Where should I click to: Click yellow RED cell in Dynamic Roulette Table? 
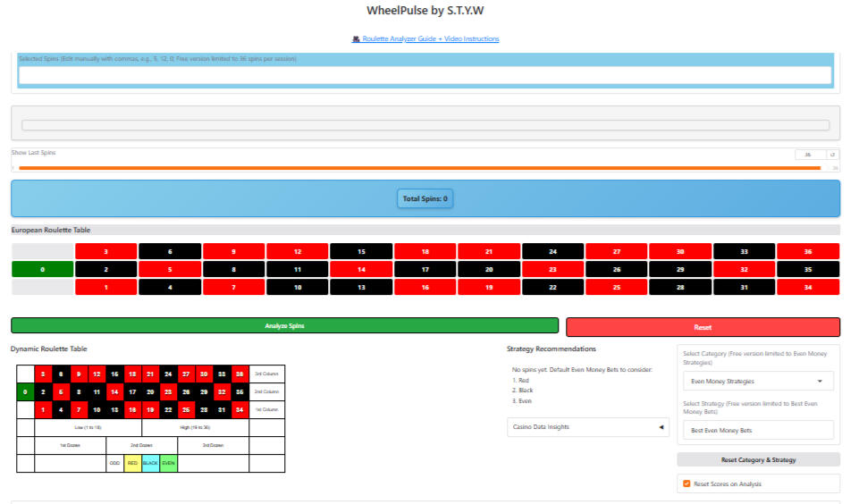tap(132, 463)
